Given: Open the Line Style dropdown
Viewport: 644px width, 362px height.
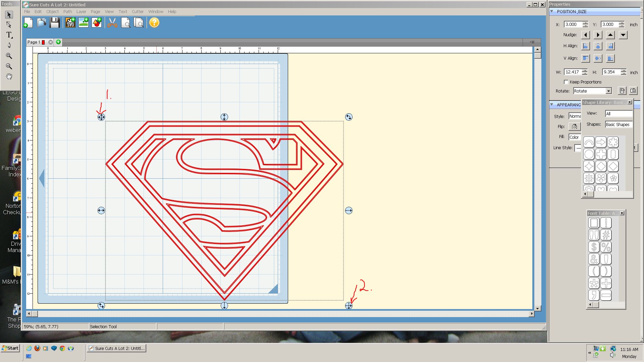Looking at the screenshot, I should 578,148.
